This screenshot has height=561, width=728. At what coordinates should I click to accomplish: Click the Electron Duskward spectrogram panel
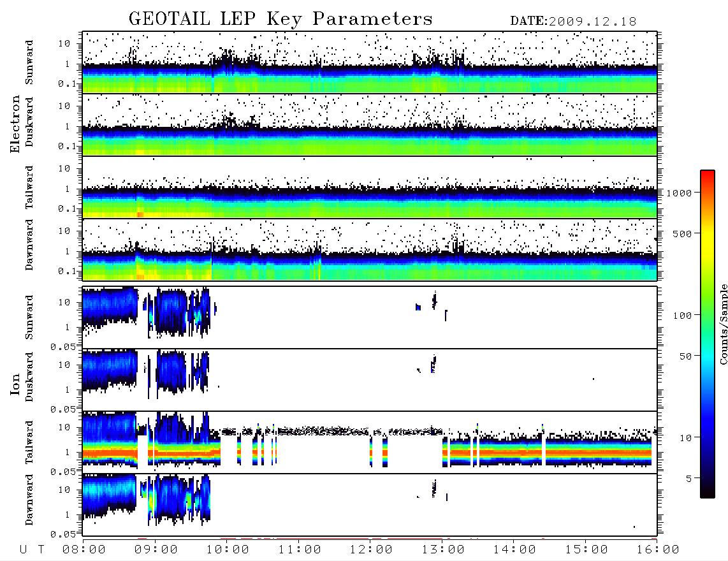pyautogui.click(x=370, y=124)
